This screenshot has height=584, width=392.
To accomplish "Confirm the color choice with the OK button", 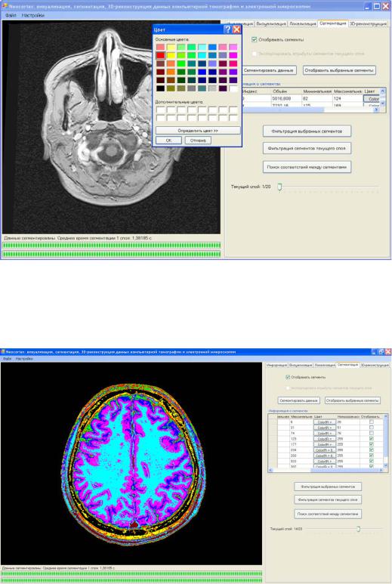I will 168,141.
